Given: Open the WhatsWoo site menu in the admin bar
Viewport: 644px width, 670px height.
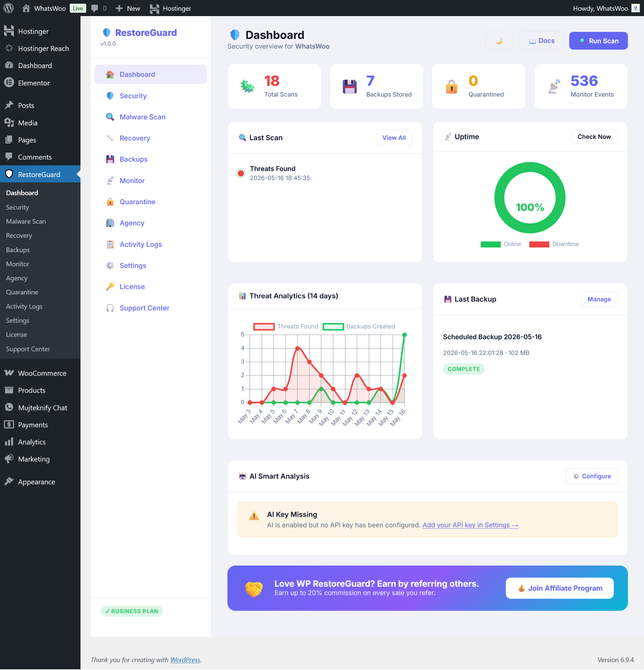Looking at the screenshot, I should [44, 8].
